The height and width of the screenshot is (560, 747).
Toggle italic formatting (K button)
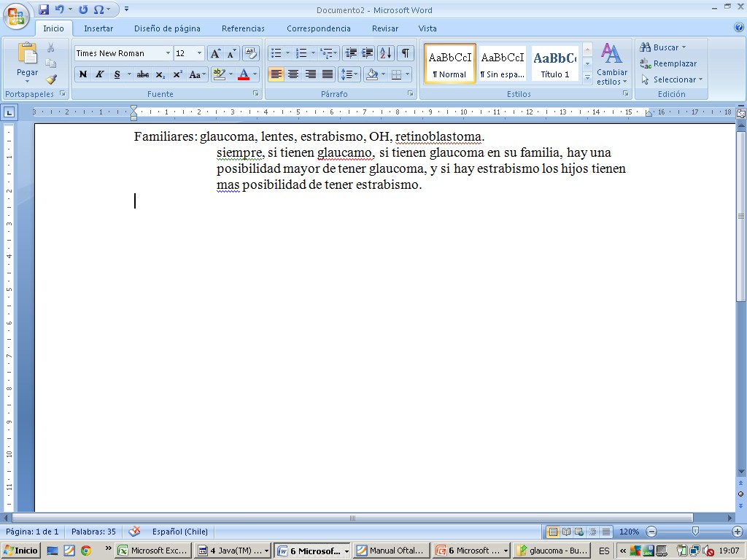[100, 74]
